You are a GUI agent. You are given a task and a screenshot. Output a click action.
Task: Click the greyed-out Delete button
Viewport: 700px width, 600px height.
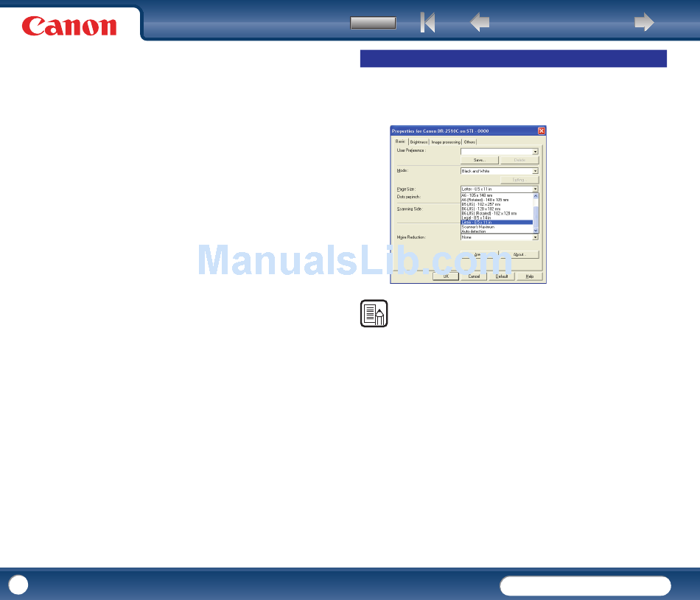[x=519, y=160]
